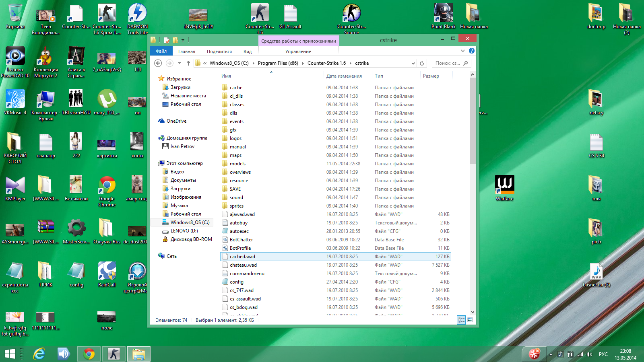644x362 pixels.
Task: Refresh the cstrike folder view
Action: [x=422, y=63]
